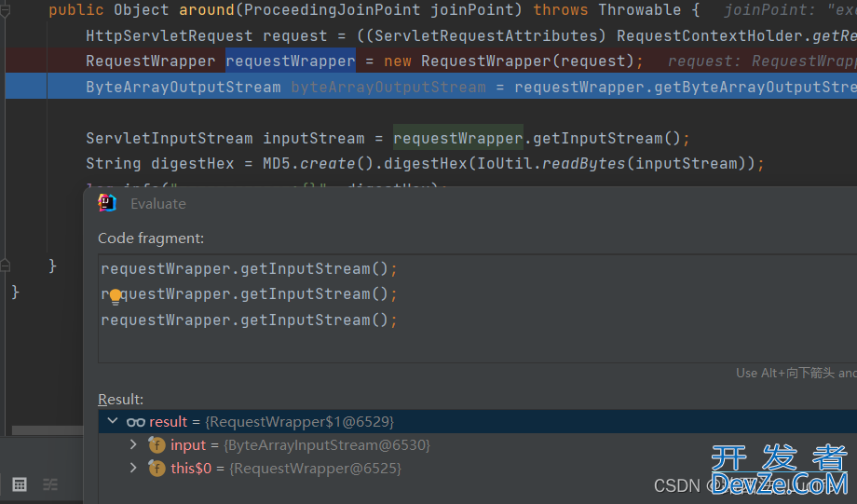
Task: Click the Evaluate dialog title
Action: tap(158, 204)
